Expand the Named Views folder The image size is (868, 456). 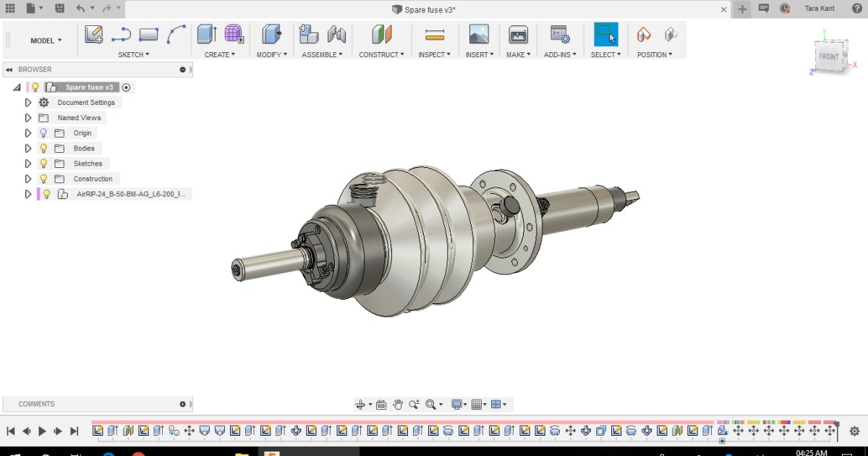tap(28, 117)
